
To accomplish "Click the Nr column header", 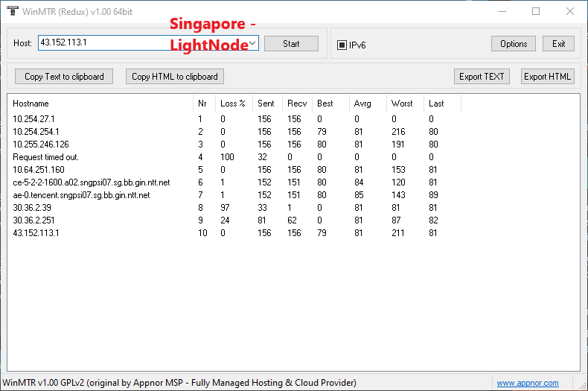I will (x=205, y=104).
